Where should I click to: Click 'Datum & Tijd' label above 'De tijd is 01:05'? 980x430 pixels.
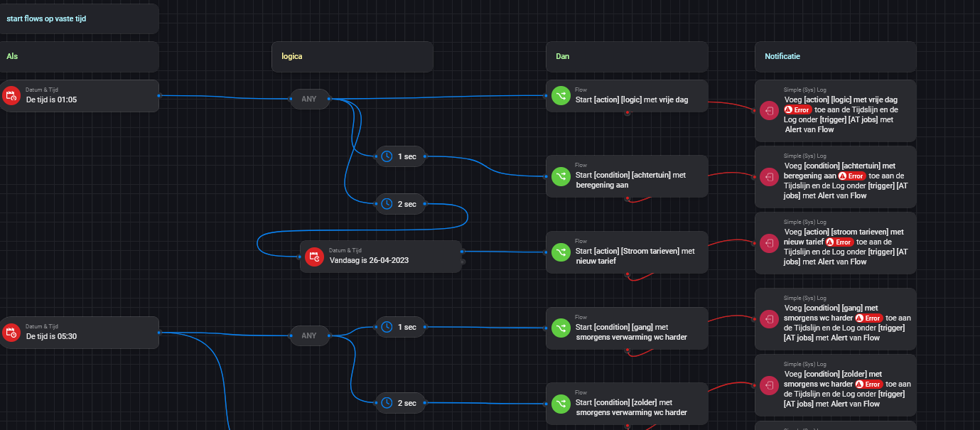[x=41, y=90]
